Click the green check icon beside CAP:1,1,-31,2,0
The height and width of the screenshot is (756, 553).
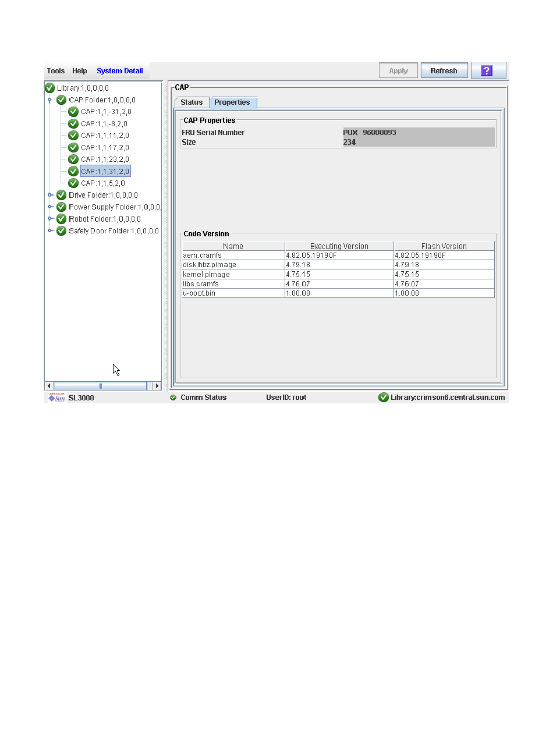coord(73,112)
